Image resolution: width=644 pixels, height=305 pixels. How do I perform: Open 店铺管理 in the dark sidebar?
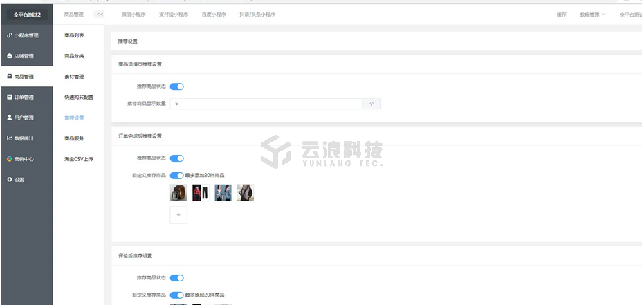(24, 56)
